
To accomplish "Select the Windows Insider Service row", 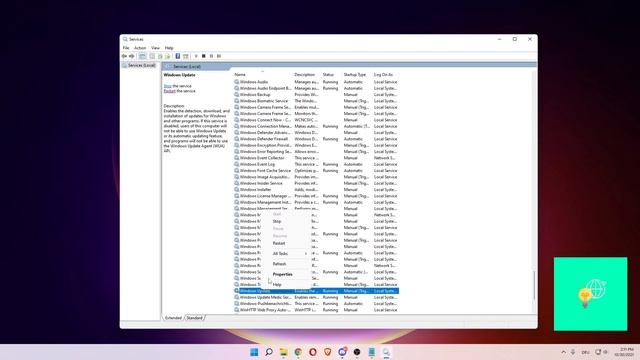I will tap(316, 183).
